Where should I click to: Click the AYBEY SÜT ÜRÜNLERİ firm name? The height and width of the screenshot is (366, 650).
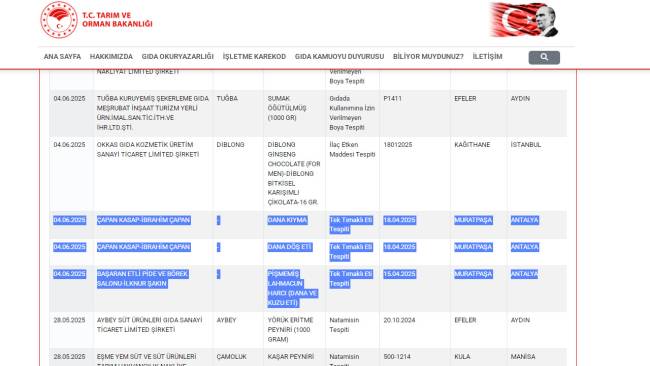pyautogui.click(x=150, y=325)
